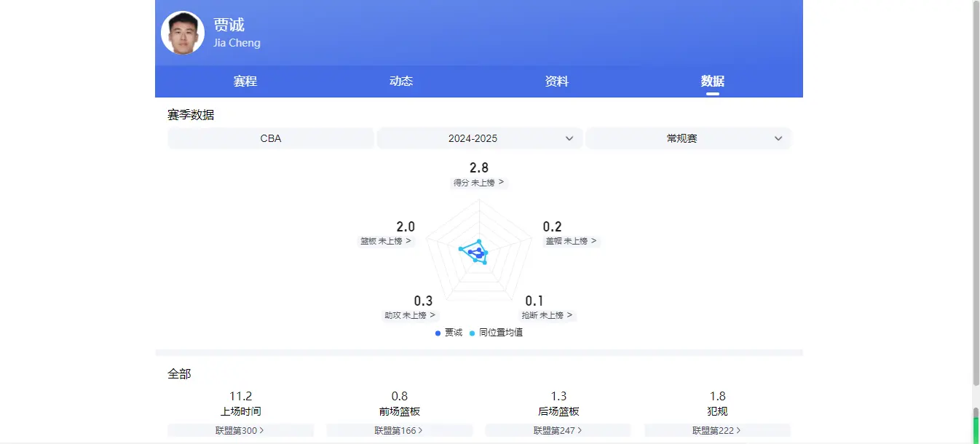
Task: Select the 数据 tab
Action: pos(711,81)
